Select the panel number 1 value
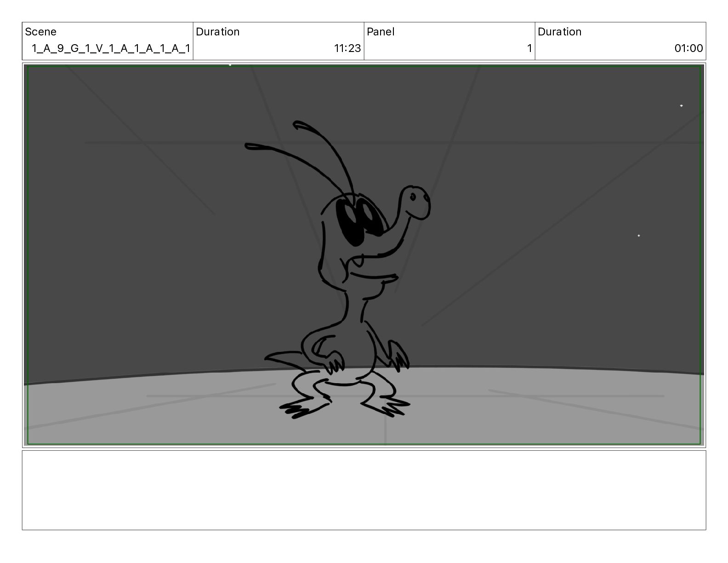The width and height of the screenshot is (728, 563). pyautogui.click(x=529, y=48)
